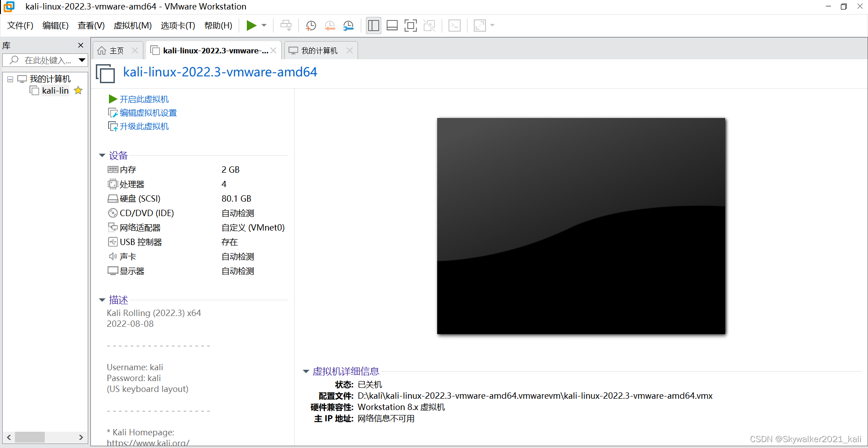Toggle the library sidebar view icon
The image size is (868, 448).
tap(373, 26)
